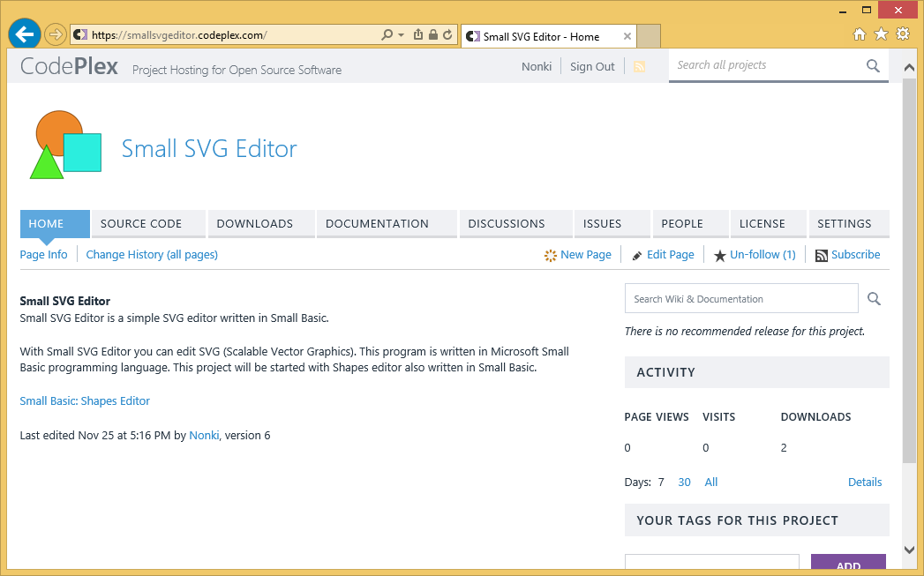Minimize the browser window
The height and width of the screenshot is (576, 924).
pyautogui.click(x=843, y=11)
